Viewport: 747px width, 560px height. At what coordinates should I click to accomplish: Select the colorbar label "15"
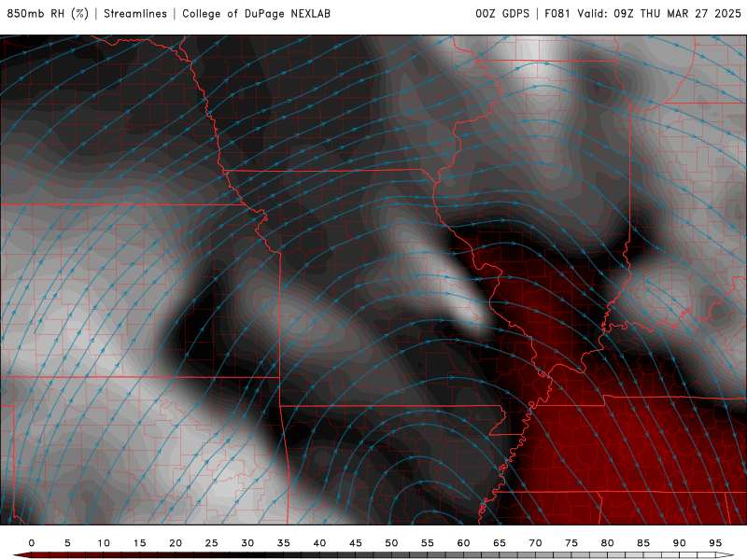tap(139, 543)
